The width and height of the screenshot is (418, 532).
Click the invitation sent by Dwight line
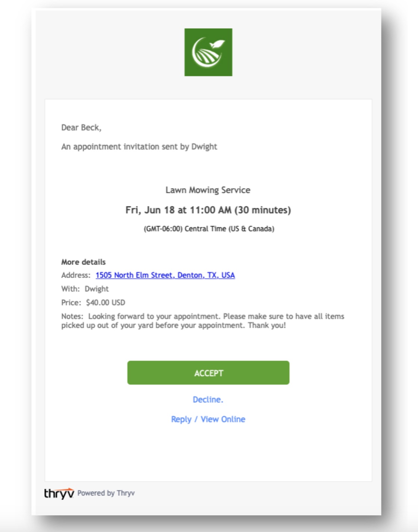click(139, 147)
